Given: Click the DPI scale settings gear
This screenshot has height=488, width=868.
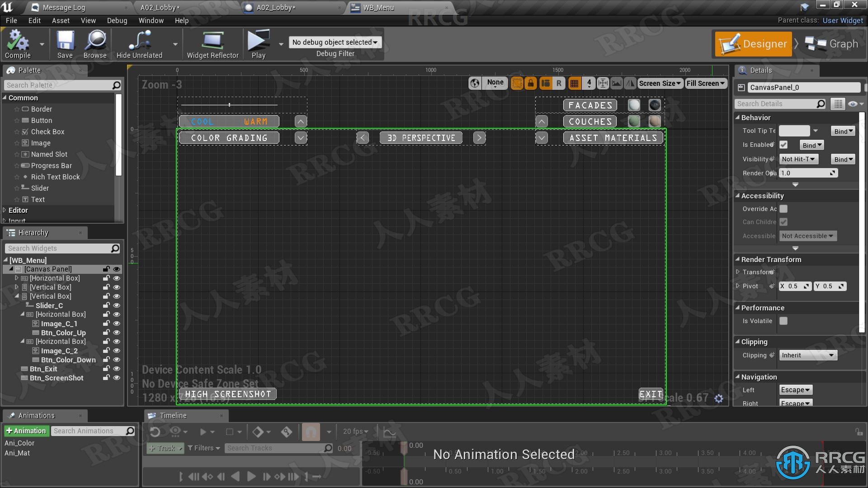Looking at the screenshot, I should pyautogui.click(x=719, y=398).
